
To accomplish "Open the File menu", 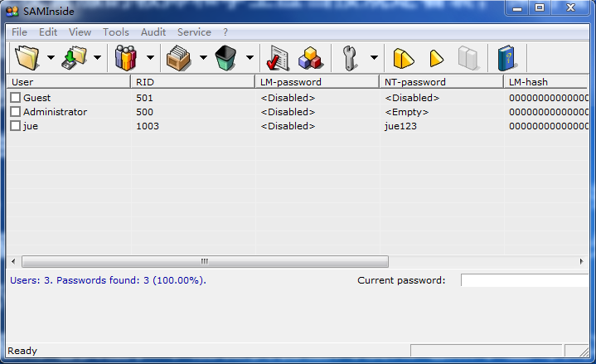I will pyautogui.click(x=19, y=32).
